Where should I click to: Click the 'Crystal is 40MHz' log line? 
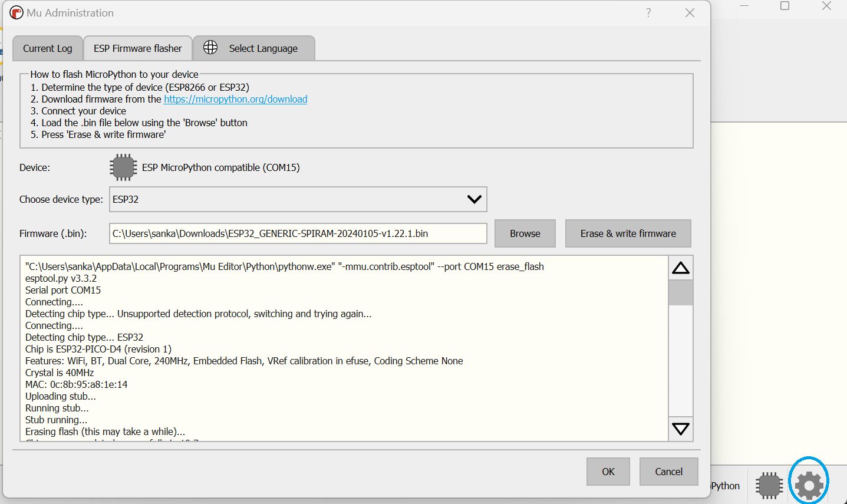(x=60, y=373)
